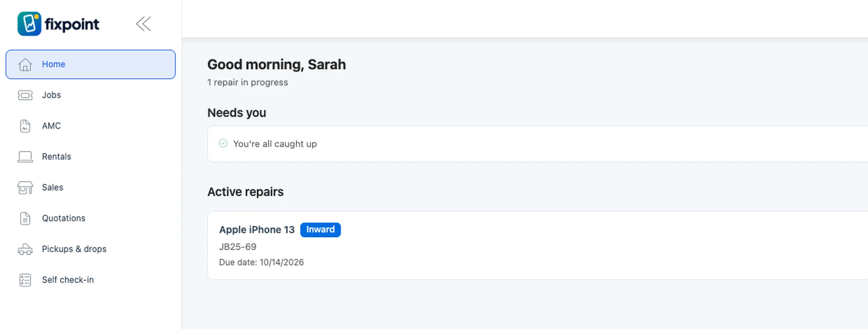Click the green caught-up check icon
Image resolution: width=868 pixels, height=329 pixels.
(x=223, y=143)
